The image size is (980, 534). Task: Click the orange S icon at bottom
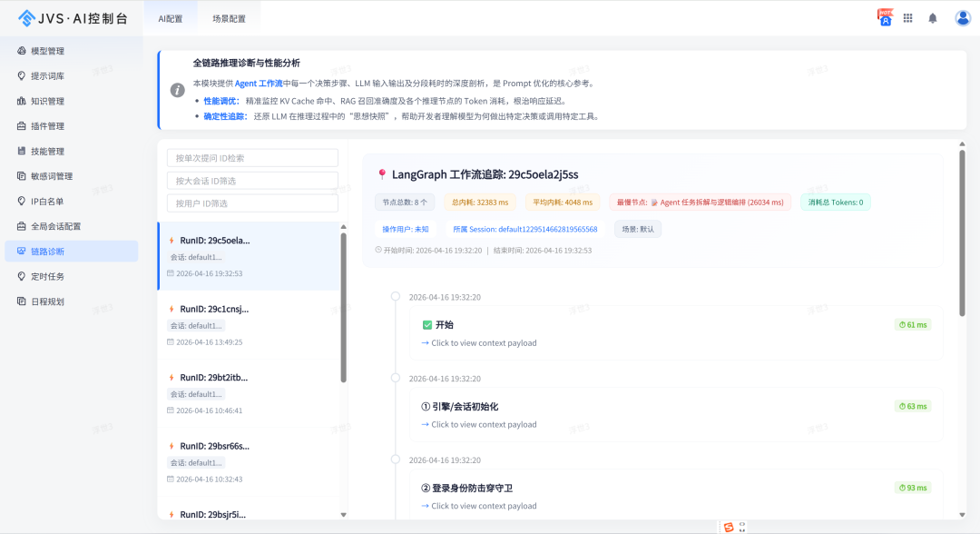728,527
